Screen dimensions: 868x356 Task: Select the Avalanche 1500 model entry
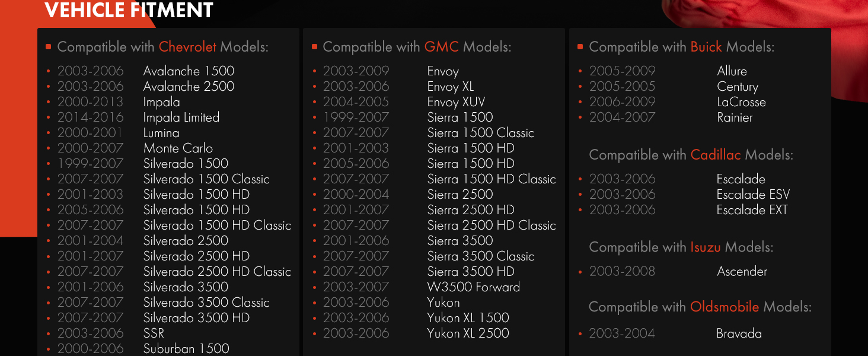[x=189, y=71]
